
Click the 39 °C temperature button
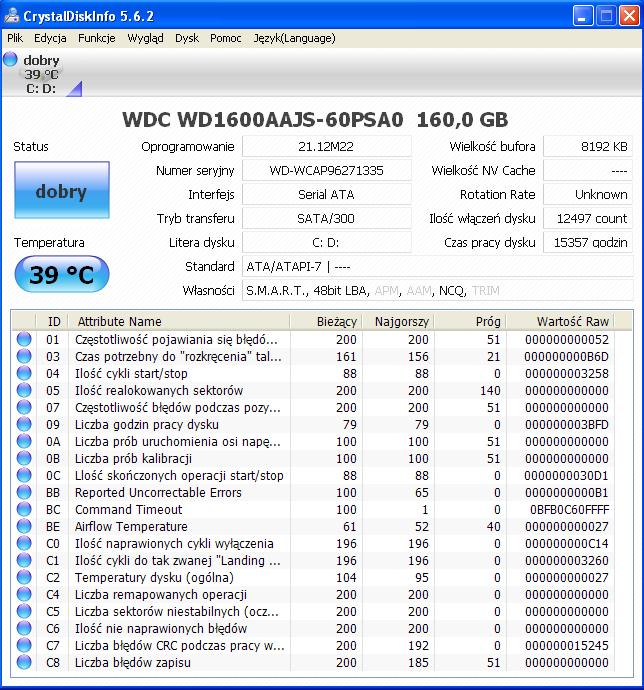62,274
